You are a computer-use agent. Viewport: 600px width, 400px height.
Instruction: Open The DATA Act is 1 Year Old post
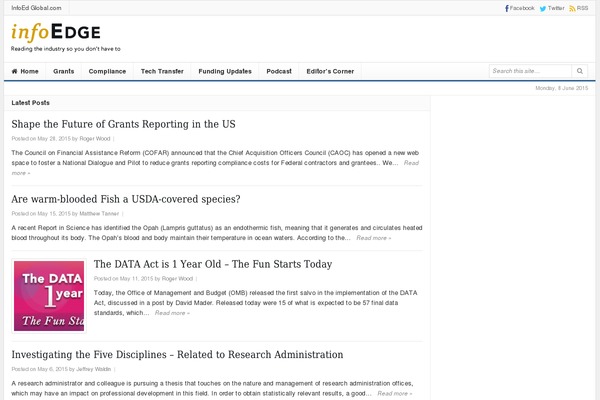(213, 264)
